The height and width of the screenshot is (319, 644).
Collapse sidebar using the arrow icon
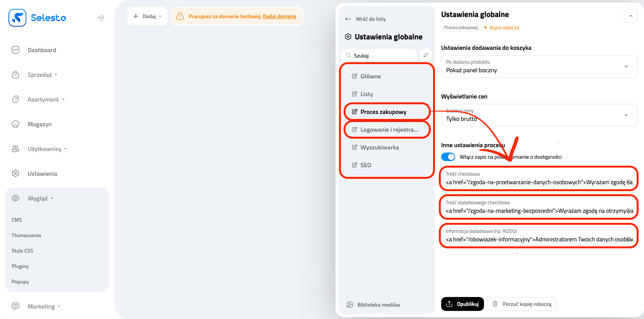point(101,18)
